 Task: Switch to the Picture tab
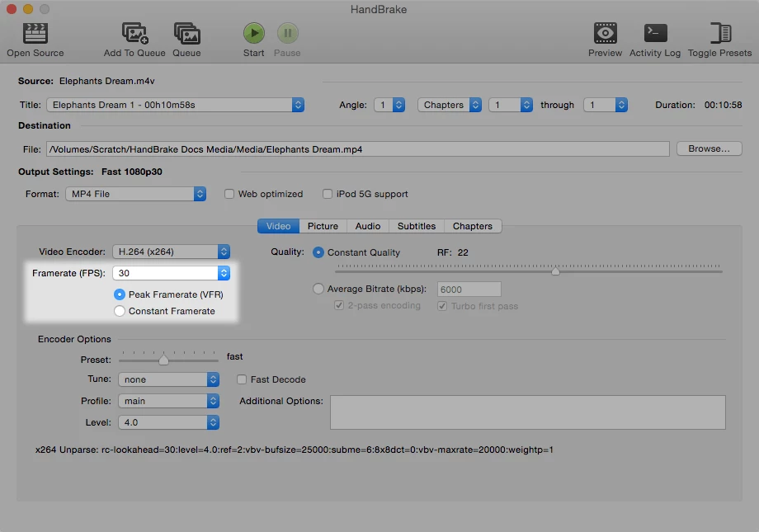click(323, 226)
